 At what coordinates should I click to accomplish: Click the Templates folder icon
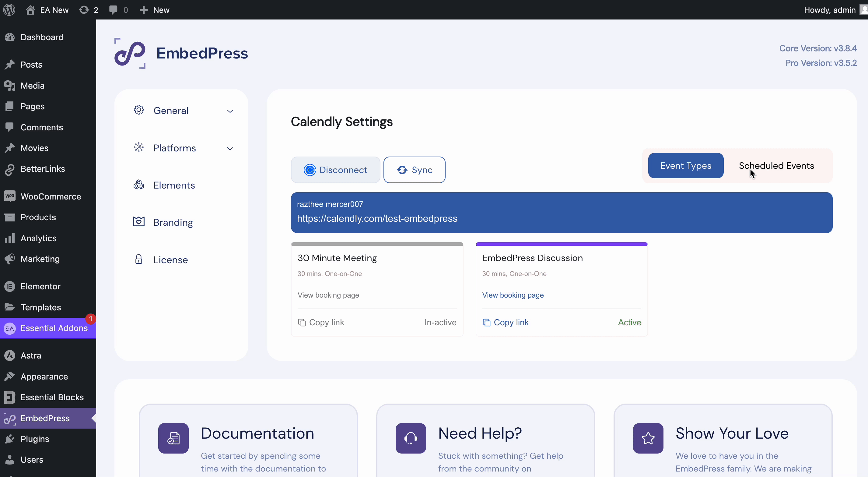[x=10, y=307]
